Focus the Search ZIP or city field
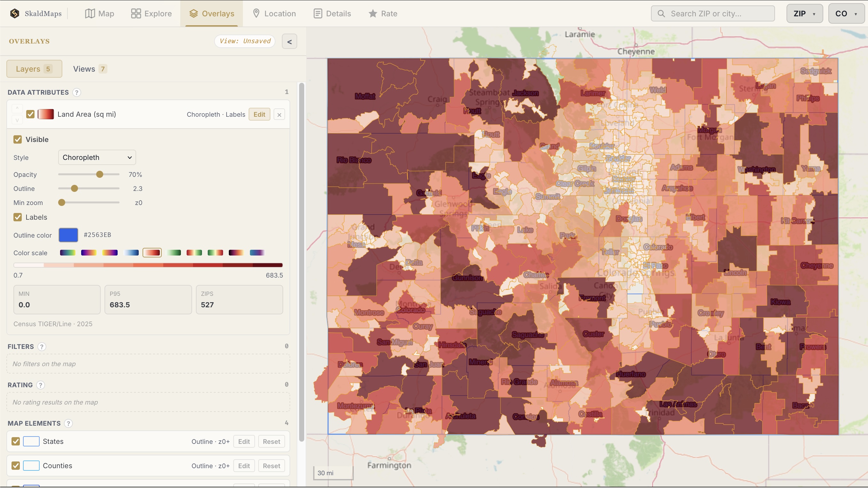 pos(713,13)
